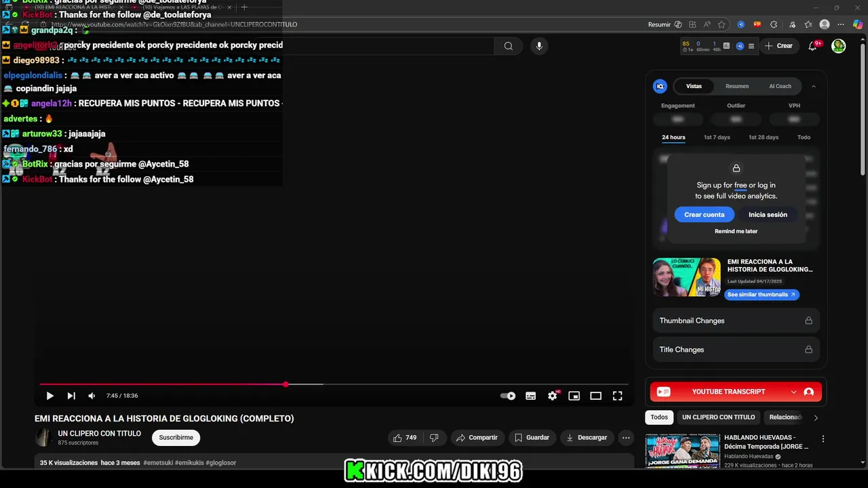Open Hablando Huevadas recommended video thumbnail
The image size is (868, 488).
(x=682, y=450)
